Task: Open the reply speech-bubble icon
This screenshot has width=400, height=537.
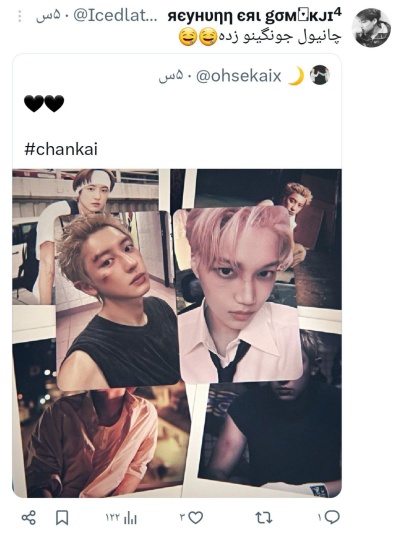Action: click(332, 517)
